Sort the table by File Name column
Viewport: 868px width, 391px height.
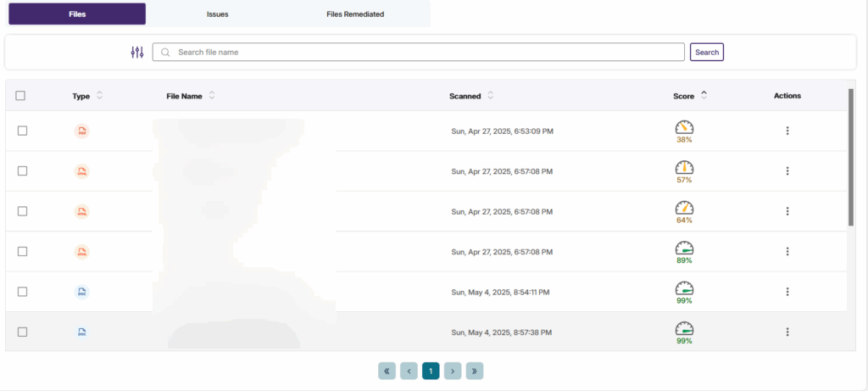point(211,95)
